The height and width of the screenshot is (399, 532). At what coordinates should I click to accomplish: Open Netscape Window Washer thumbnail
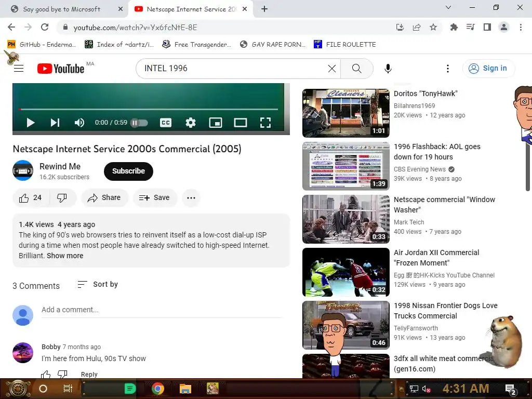click(x=345, y=219)
